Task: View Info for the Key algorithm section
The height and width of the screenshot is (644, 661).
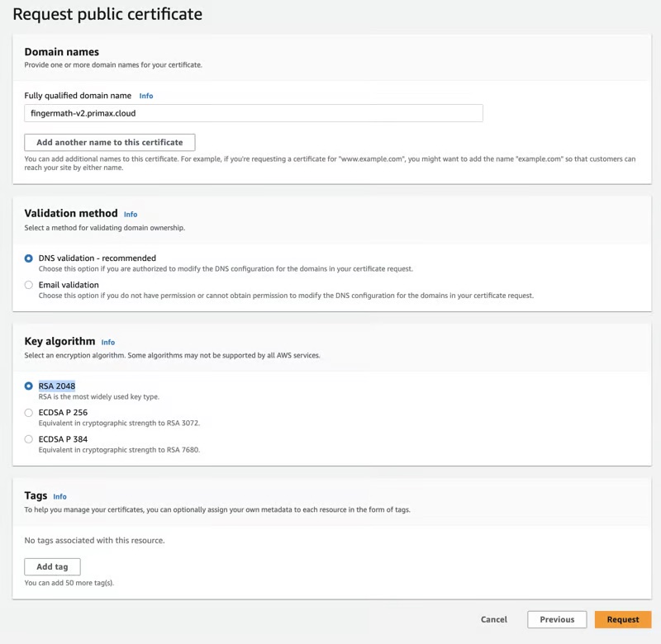Action: click(108, 342)
